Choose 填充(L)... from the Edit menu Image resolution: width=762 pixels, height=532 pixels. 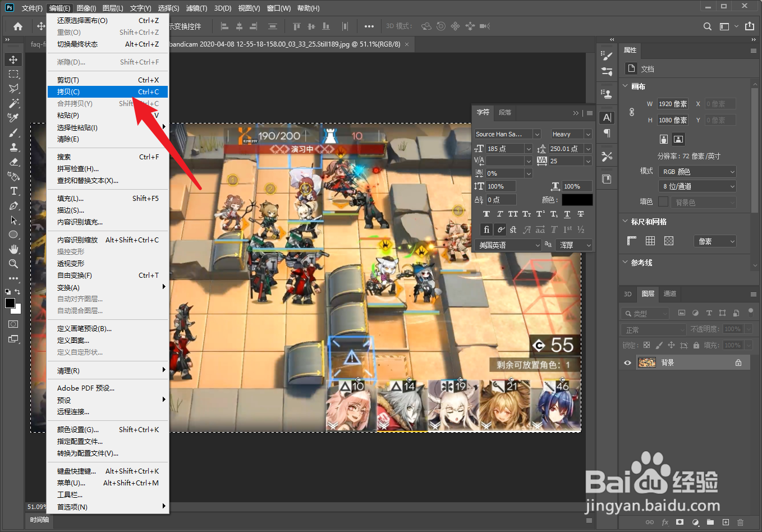click(x=108, y=199)
